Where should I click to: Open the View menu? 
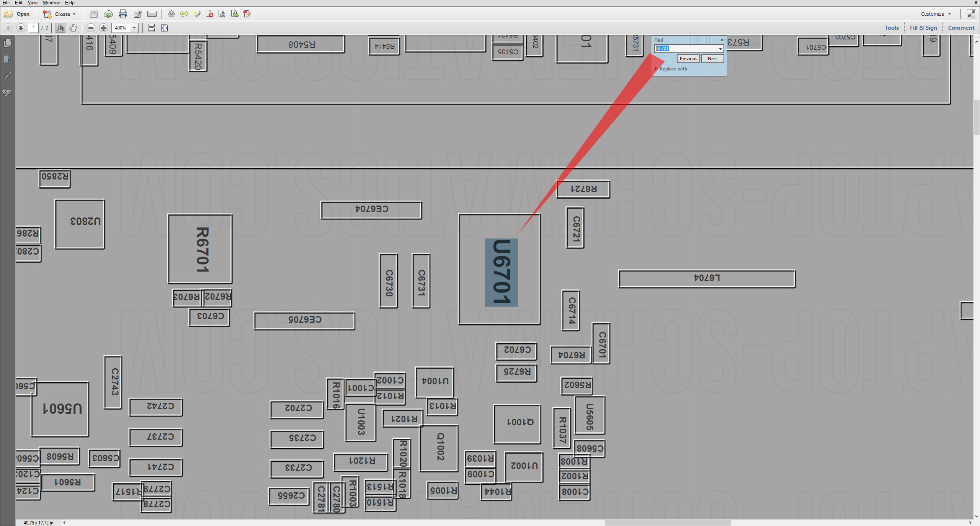click(33, 3)
